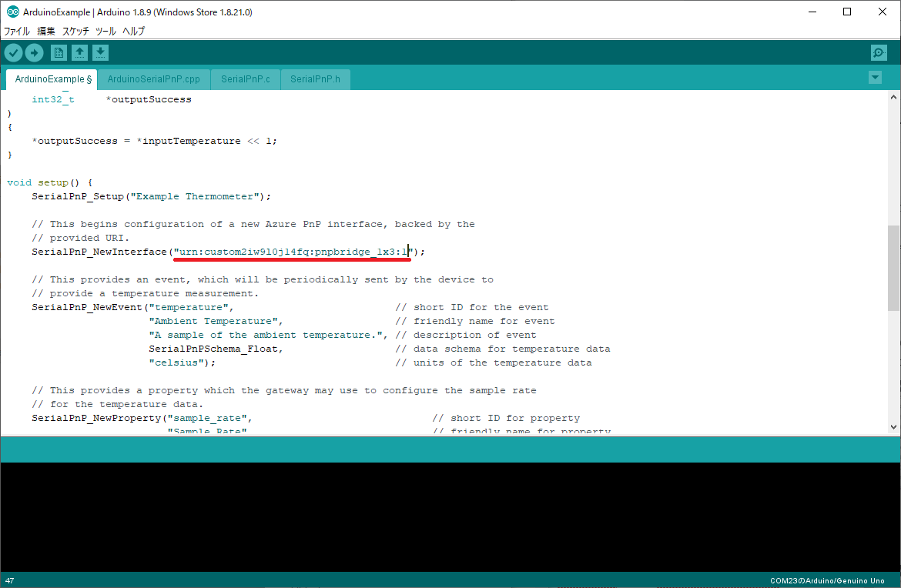Image resolution: width=901 pixels, height=588 pixels.
Task: Save the sketch with the Save icon
Action: coord(100,53)
